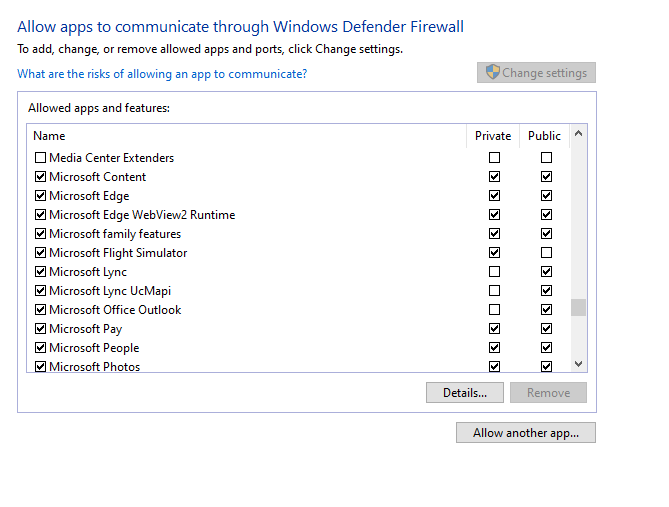Open the risks of allowing an app link

162,74
